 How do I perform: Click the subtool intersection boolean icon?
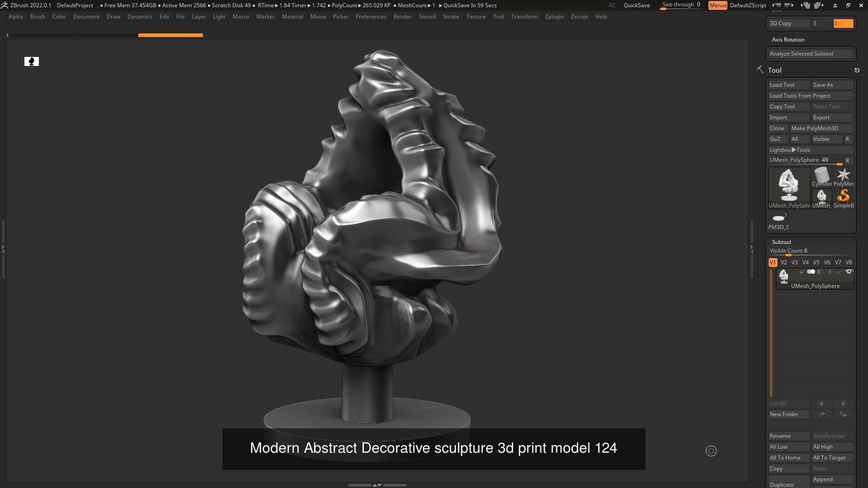pyautogui.click(x=830, y=272)
